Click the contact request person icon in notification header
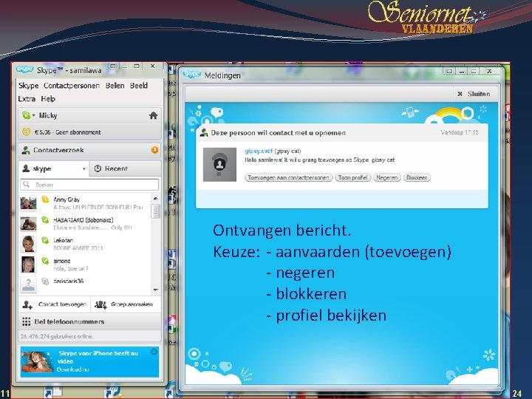The height and width of the screenshot is (399, 532). click(204, 133)
